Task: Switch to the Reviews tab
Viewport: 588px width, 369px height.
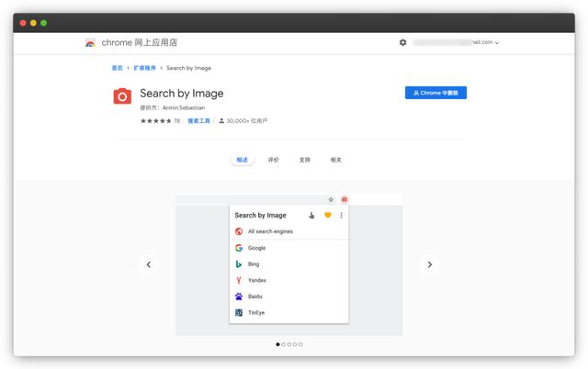Action: pos(274,160)
